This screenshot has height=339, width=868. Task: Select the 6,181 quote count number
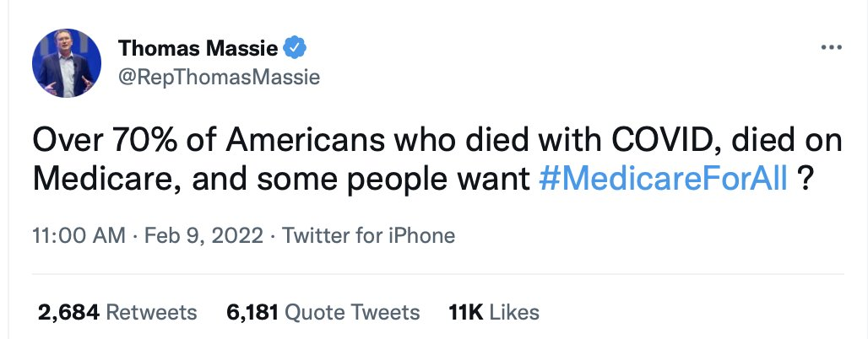coord(252,313)
